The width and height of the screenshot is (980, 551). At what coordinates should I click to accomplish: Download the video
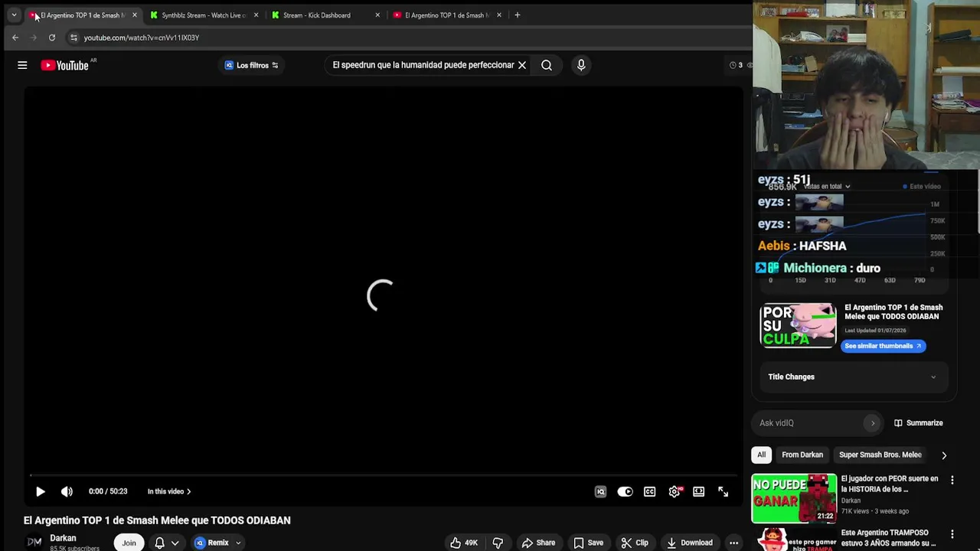pos(689,543)
